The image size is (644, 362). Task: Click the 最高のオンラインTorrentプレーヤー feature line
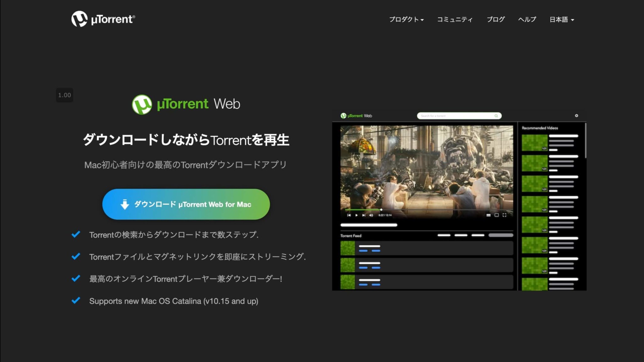tap(186, 279)
